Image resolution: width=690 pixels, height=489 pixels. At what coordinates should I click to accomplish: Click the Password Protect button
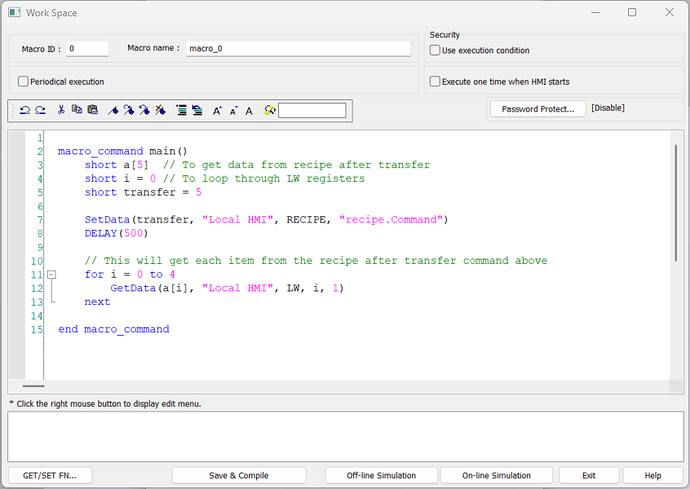538,109
